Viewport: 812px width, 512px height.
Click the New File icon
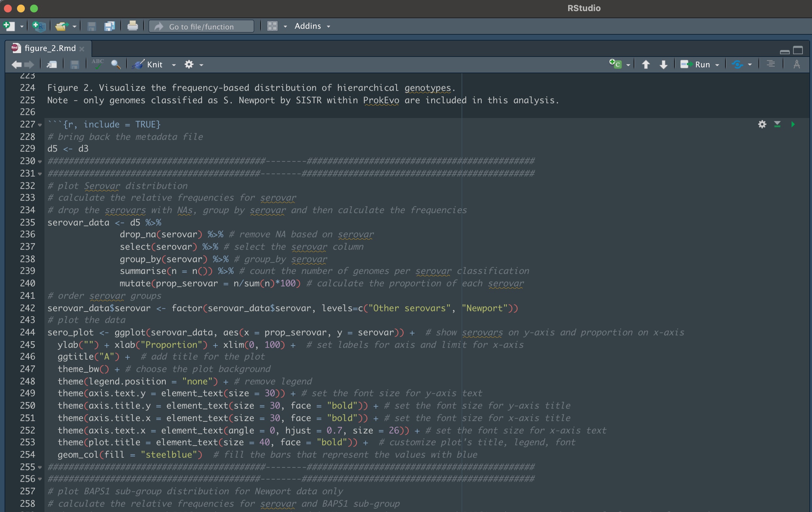pyautogui.click(x=9, y=26)
